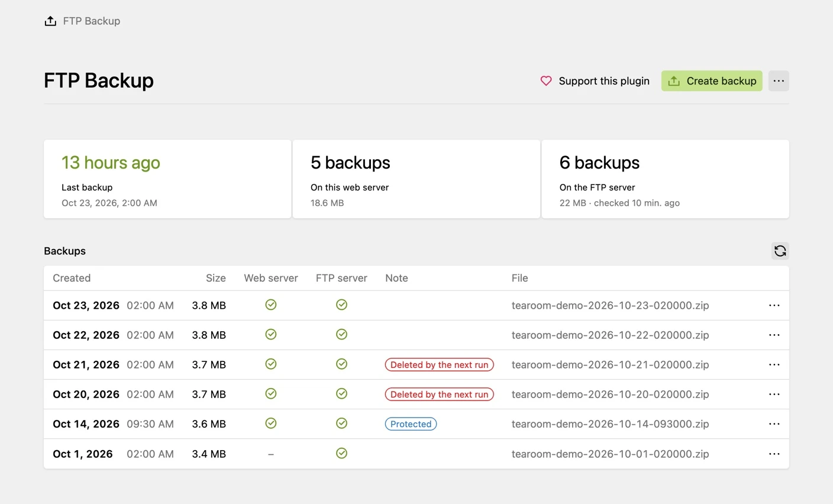Click the Oct 14, 2026 date cell

click(86, 424)
